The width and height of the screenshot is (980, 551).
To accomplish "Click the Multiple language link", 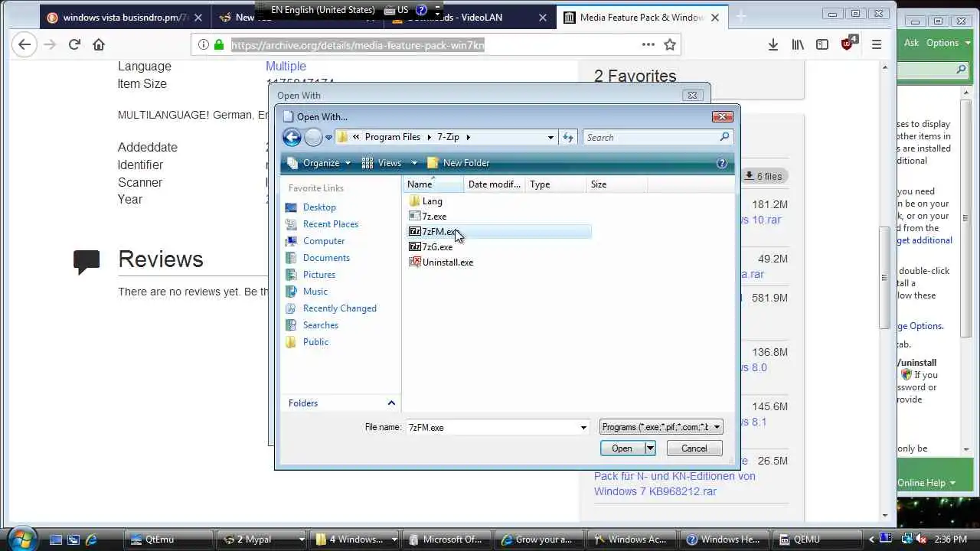I will pyautogui.click(x=286, y=67).
